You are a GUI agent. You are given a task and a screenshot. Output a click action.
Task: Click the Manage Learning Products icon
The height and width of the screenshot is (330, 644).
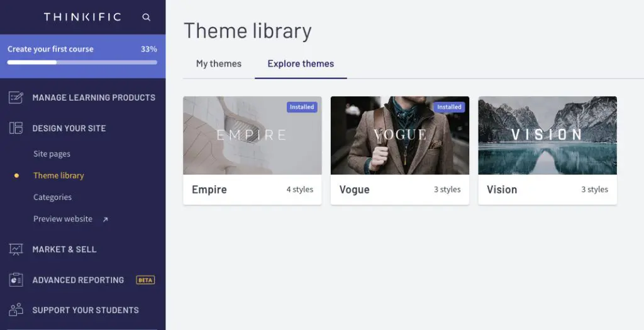(16, 97)
